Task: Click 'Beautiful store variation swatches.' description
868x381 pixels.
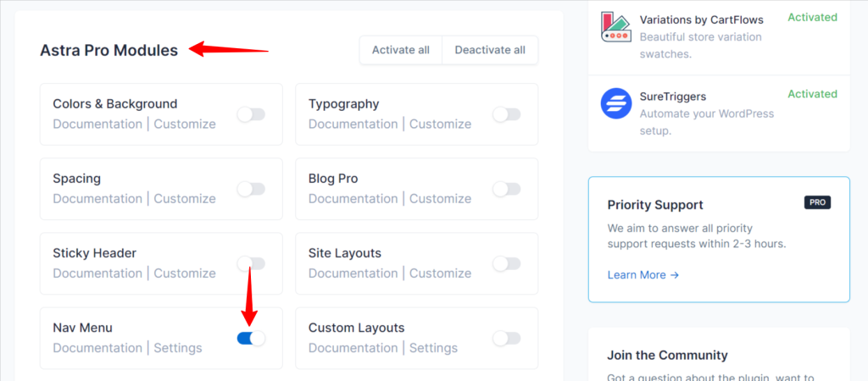Action: tap(701, 46)
